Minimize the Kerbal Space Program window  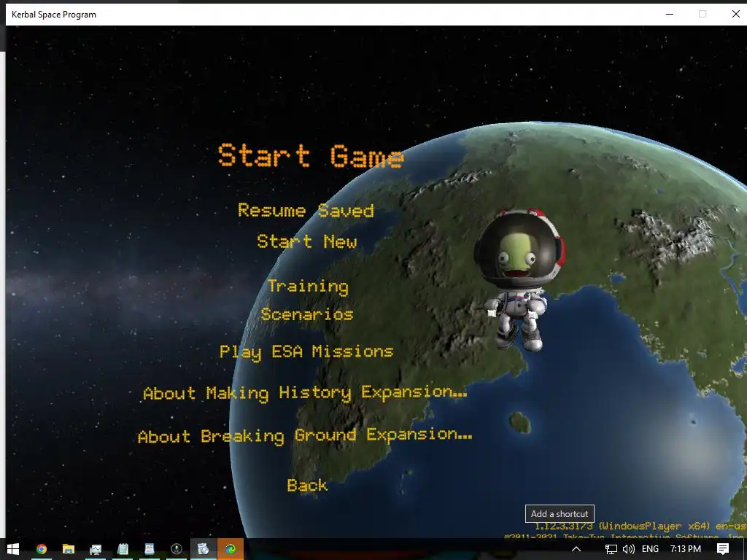tap(670, 15)
